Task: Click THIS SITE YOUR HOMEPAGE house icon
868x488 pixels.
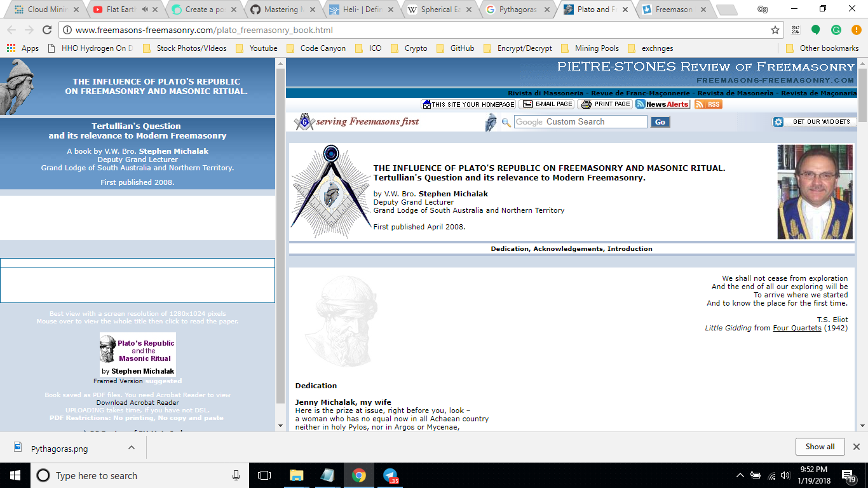Action: pyautogui.click(x=428, y=104)
